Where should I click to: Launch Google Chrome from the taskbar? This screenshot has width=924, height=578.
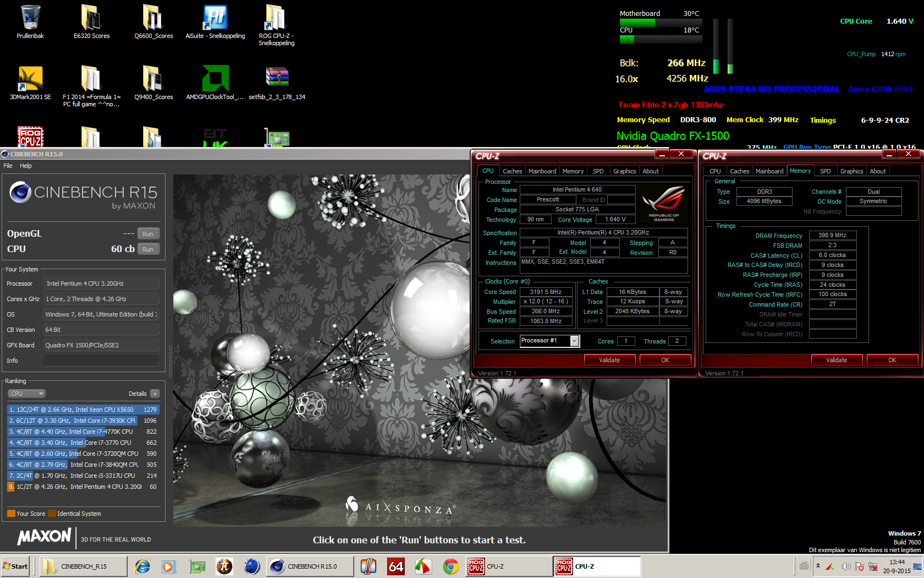click(451, 566)
